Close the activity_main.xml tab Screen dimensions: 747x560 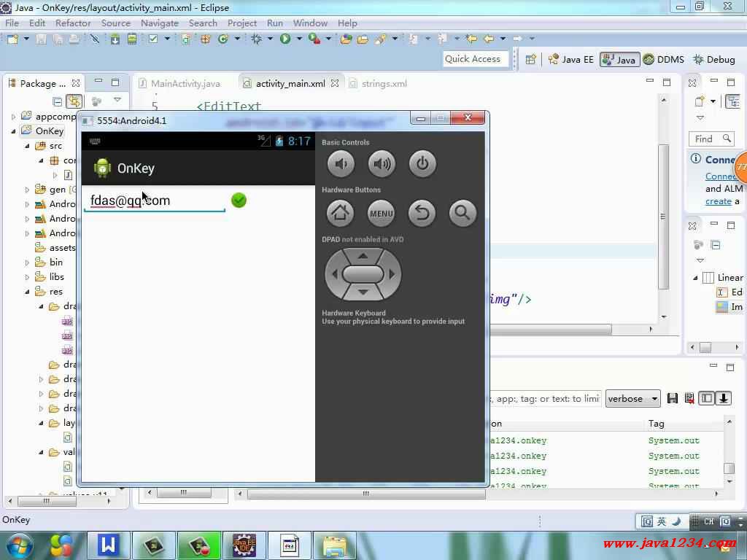[335, 83]
